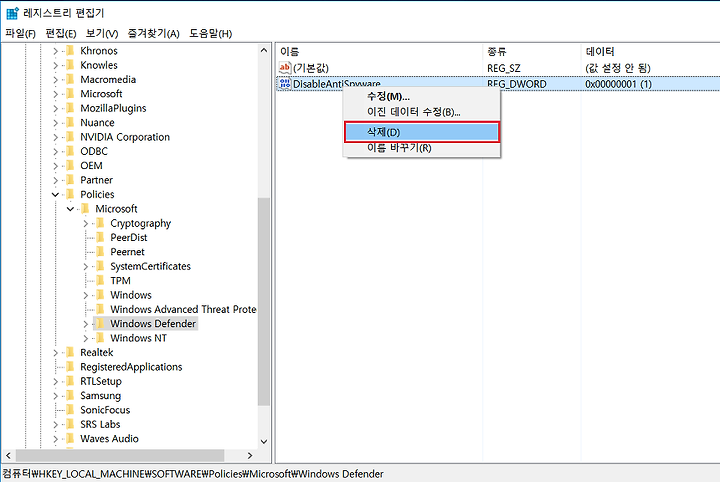
Task: Expand the Windows NT key
Action: pyautogui.click(x=85, y=338)
